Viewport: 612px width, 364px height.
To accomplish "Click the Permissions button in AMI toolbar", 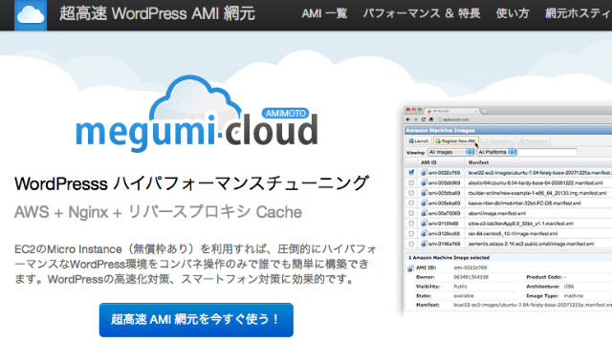I will pyautogui.click(x=534, y=140).
